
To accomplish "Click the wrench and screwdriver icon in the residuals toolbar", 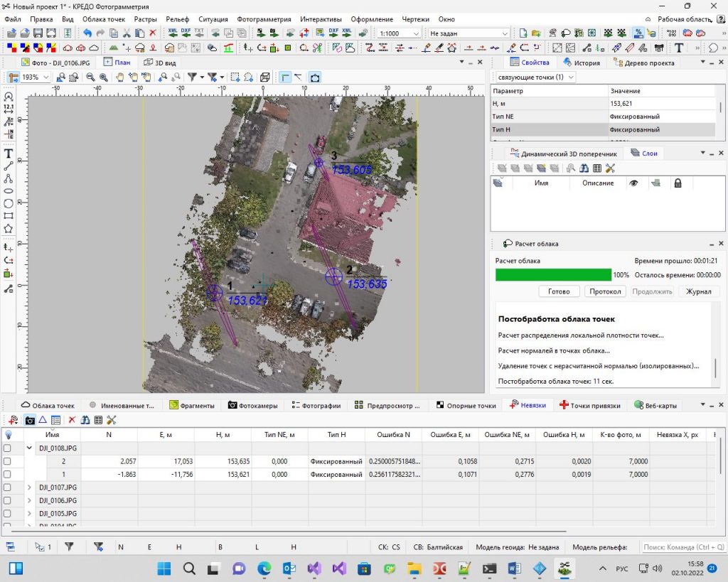I will click(x=111, y=420).
